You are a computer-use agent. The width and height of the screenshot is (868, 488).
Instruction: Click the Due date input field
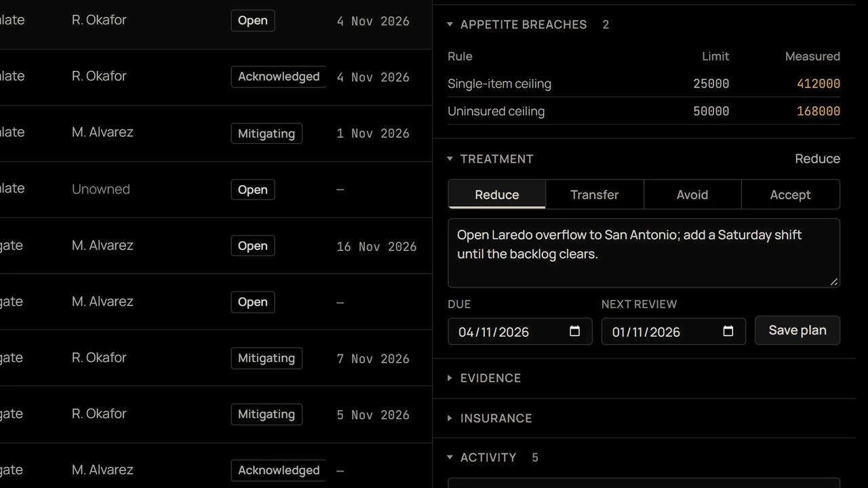tap(520, 331)
